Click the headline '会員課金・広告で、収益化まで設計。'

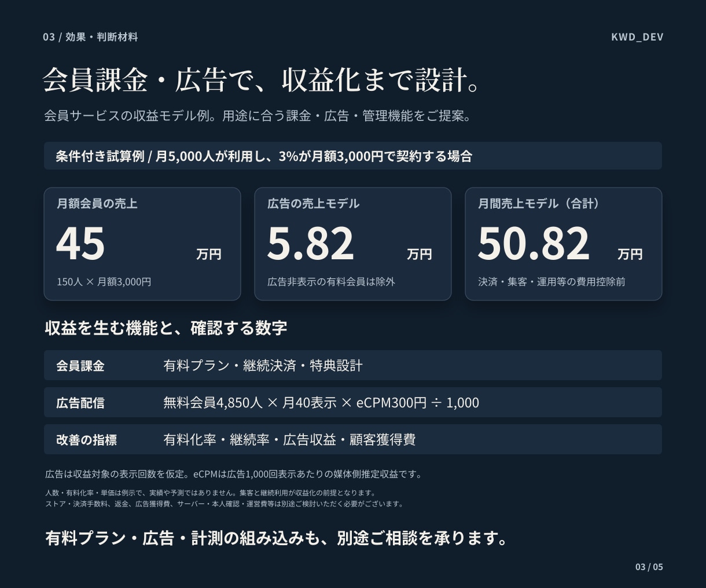click(263, 80)
